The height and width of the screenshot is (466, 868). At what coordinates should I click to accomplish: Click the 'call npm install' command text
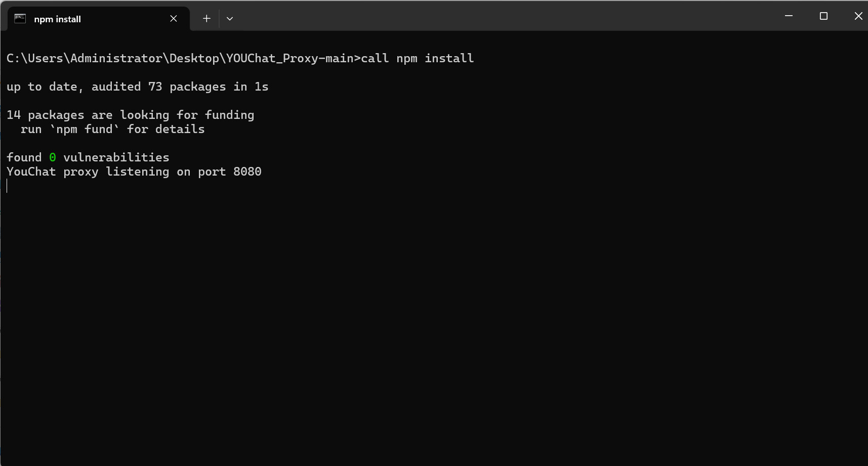[417, 58]
